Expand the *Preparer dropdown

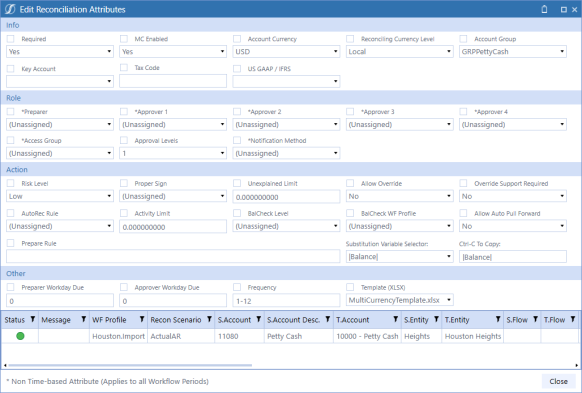click(60, 124)
